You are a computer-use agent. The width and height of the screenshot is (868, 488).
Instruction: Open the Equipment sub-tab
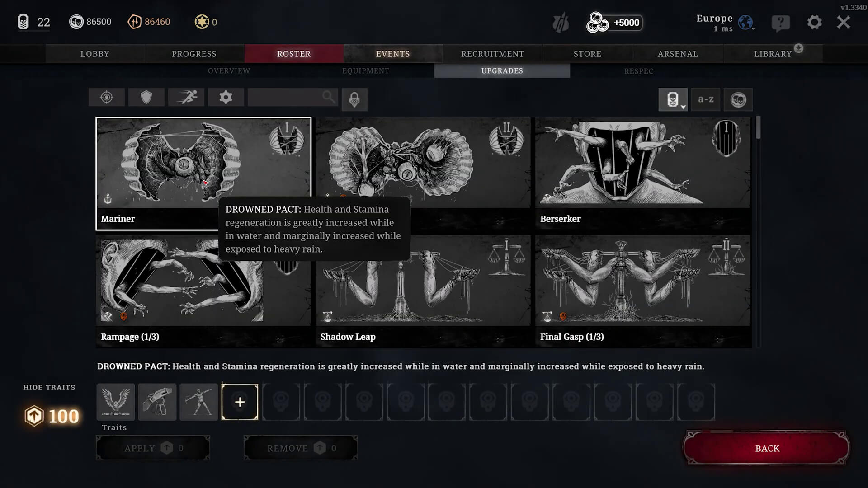(365, 71)
